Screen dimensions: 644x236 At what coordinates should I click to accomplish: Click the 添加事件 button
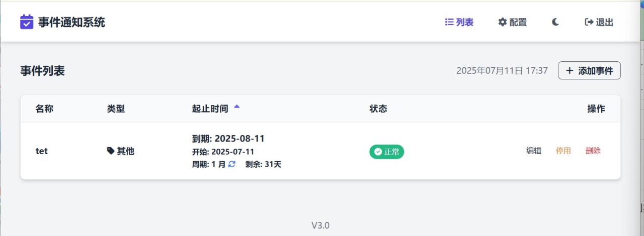pyautogui.click(x=589, y=71)
